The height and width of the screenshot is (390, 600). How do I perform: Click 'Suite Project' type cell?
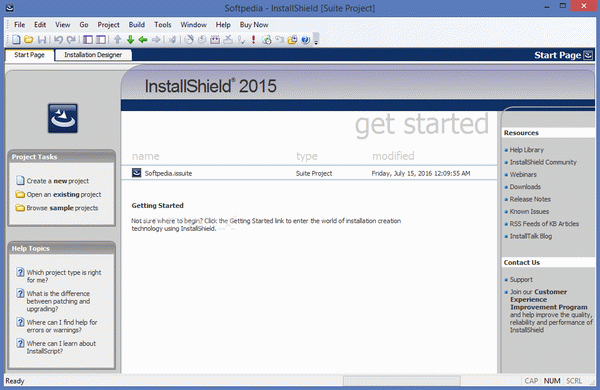tap(314, 173)
